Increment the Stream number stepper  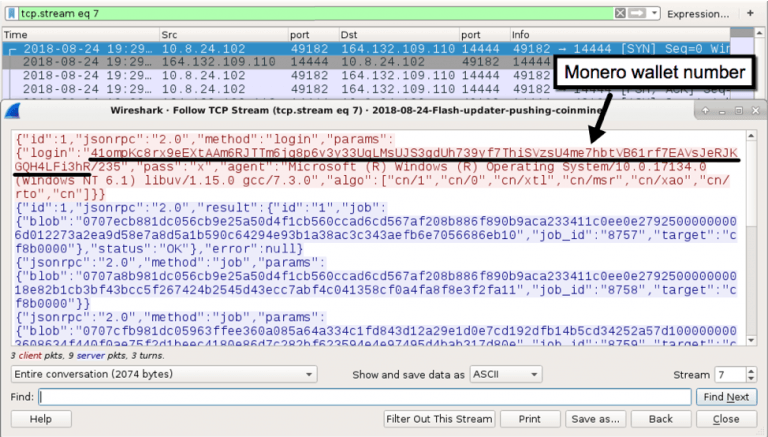751,370
